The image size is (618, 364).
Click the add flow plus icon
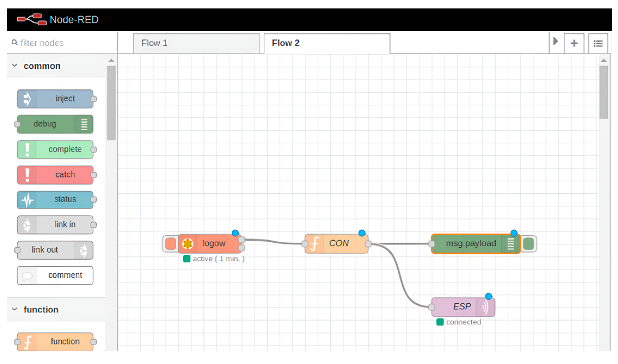pos(574,43)
